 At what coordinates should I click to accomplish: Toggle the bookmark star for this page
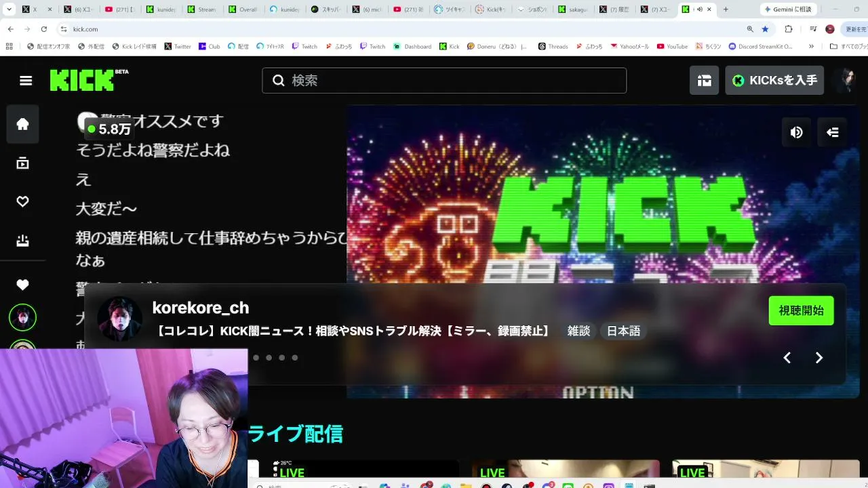pos(766,29)
